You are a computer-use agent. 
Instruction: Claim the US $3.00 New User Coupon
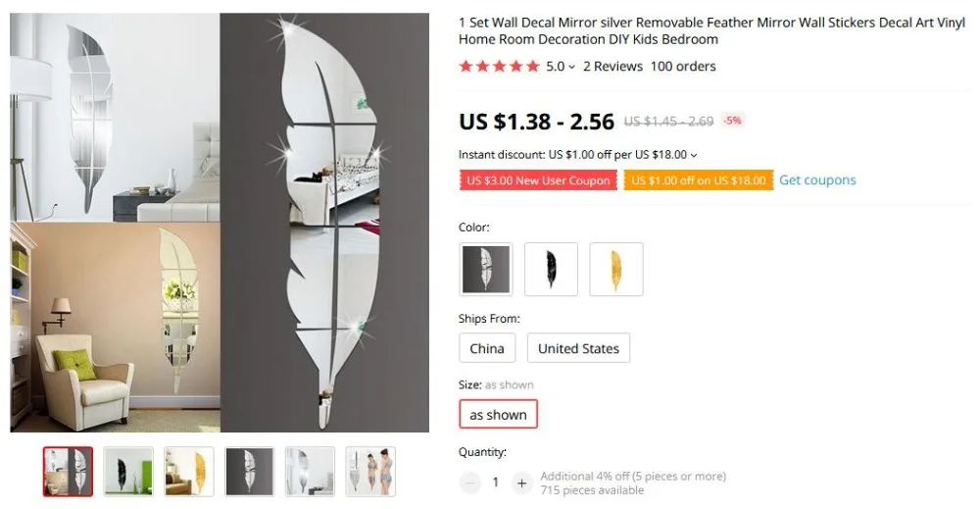pos(538,180)
